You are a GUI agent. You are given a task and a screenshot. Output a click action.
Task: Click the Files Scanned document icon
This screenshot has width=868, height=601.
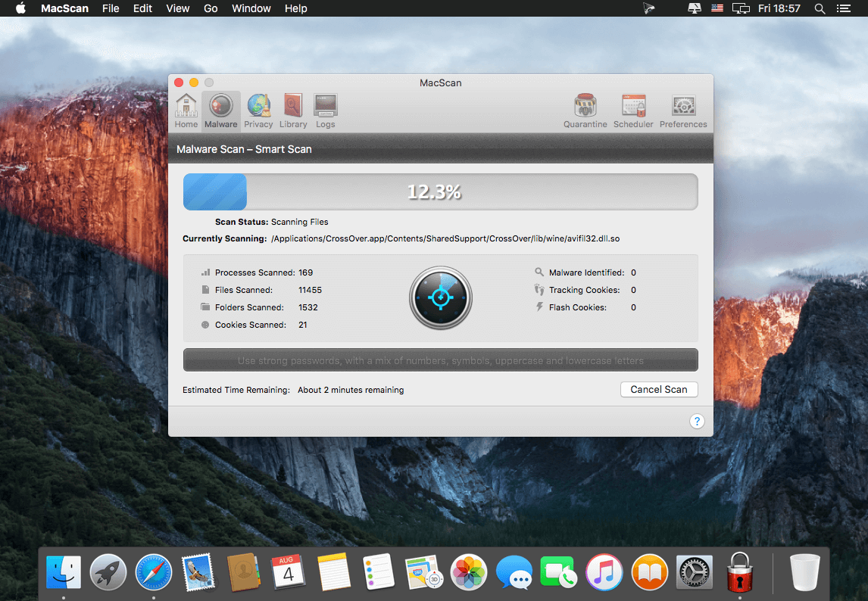tap(205, 289)
